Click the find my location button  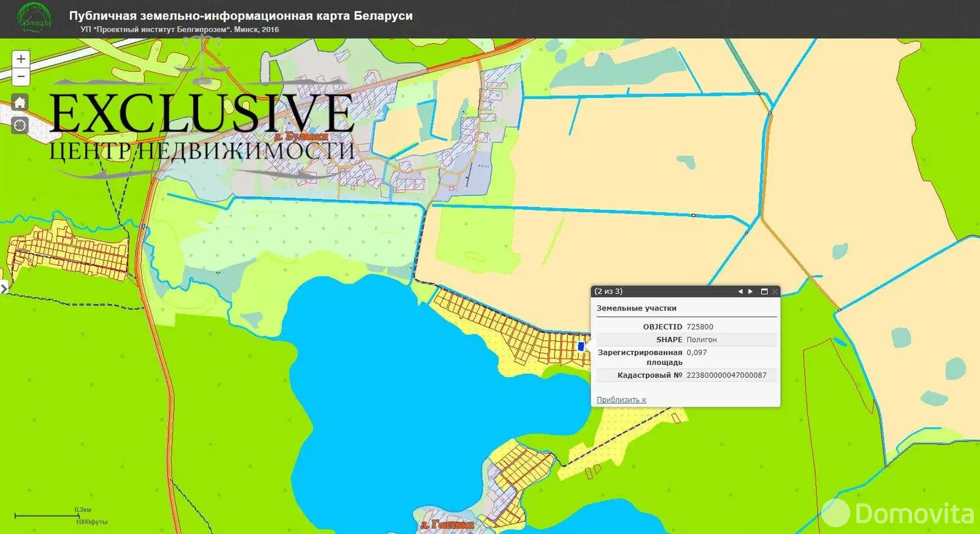pyautogui.click(x=20, y=125)
